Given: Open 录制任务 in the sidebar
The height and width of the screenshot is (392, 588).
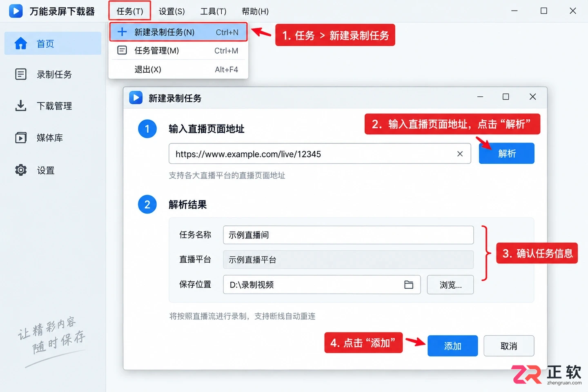Looking at the screenshot, I should (53, 74).
